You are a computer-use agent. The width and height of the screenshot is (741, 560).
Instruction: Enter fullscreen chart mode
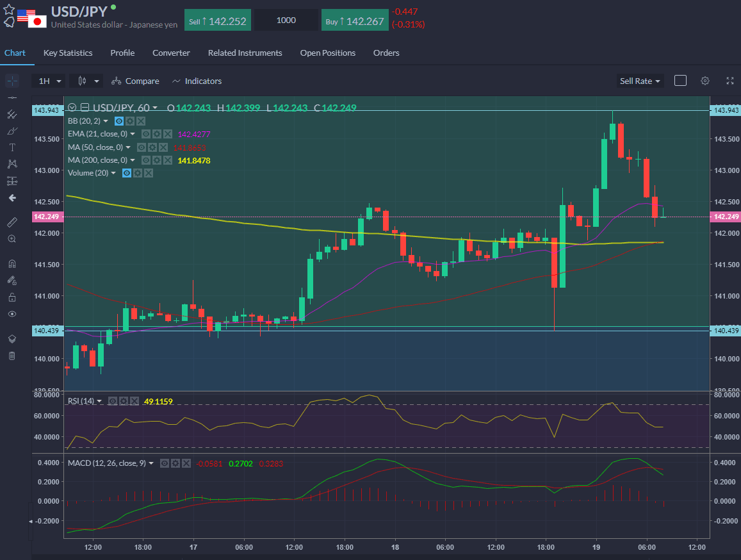point(729,81)
